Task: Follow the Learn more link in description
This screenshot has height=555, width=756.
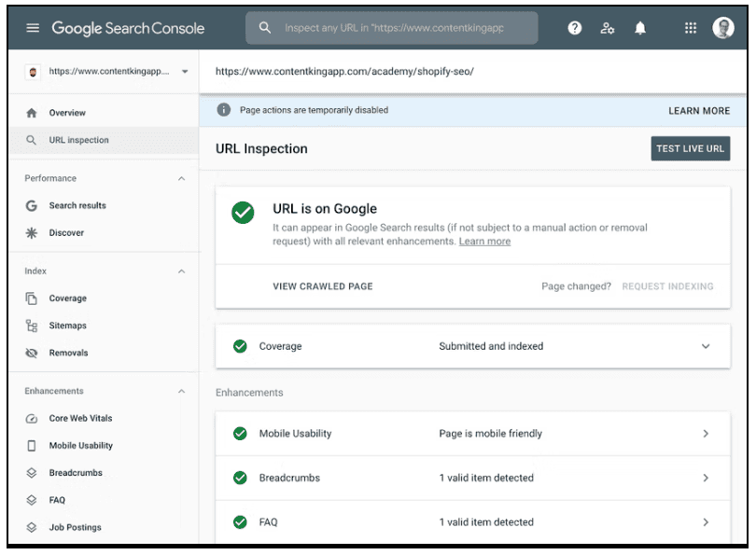Action: (484, 242)
